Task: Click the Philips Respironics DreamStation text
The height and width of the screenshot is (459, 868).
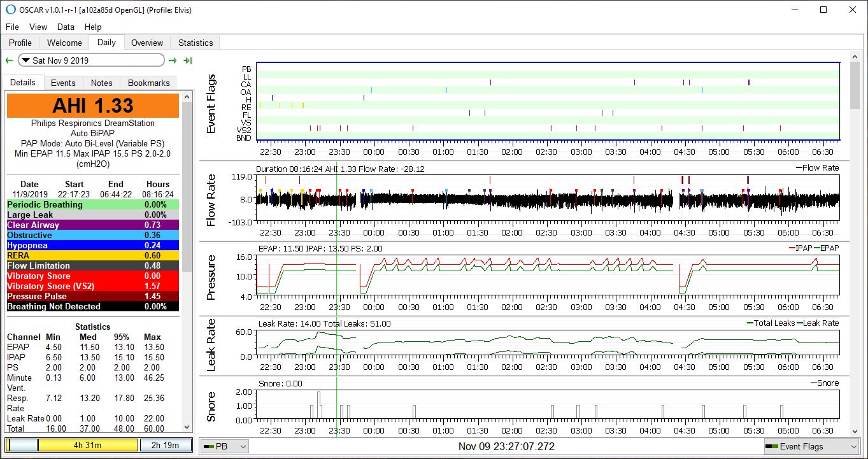Action: coord(93,123)
